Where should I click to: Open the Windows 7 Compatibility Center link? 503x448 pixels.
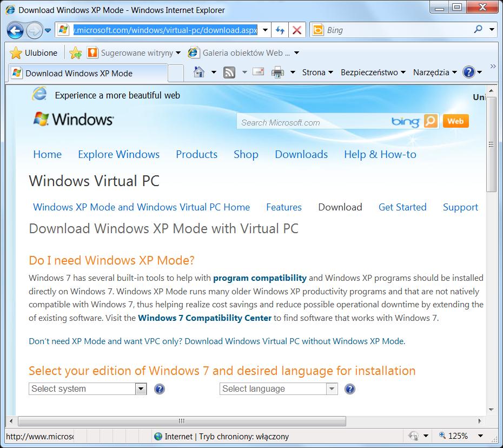204,318
